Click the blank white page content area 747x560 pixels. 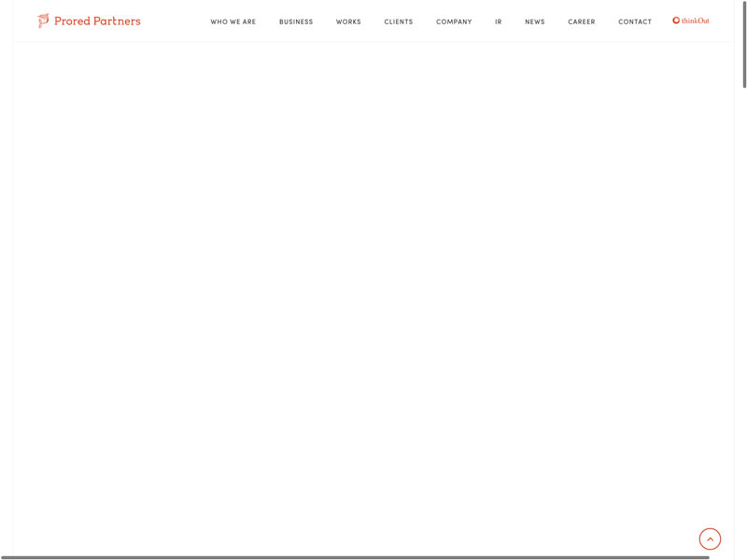[x=373, y=280]
